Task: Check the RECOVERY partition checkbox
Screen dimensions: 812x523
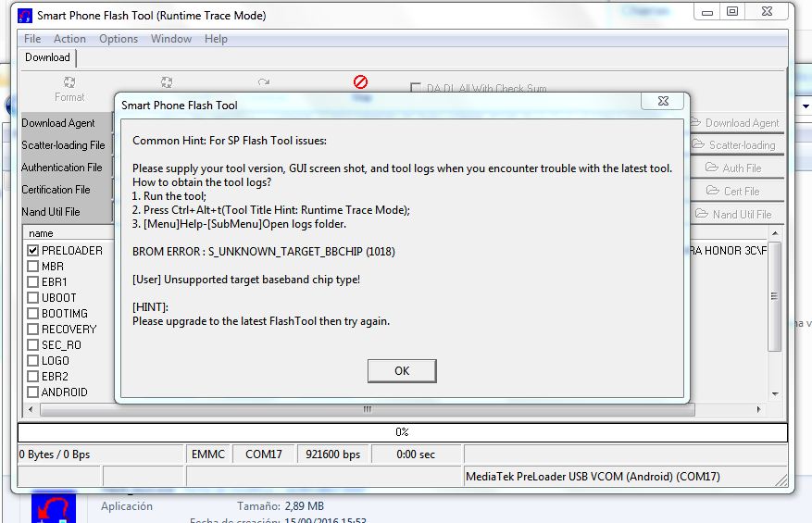Action: 32,330
